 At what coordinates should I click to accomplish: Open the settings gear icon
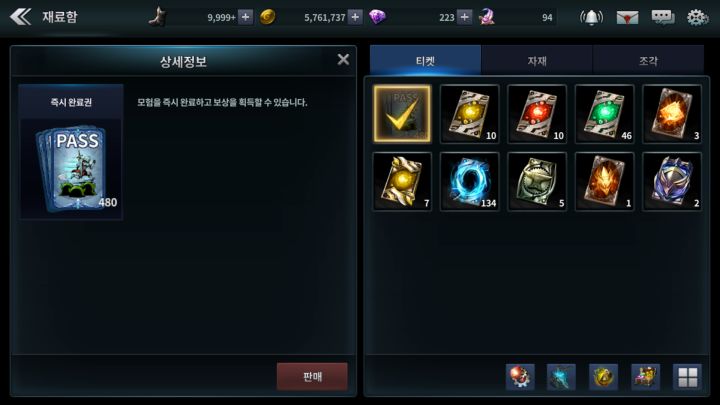tap(697, 17)
